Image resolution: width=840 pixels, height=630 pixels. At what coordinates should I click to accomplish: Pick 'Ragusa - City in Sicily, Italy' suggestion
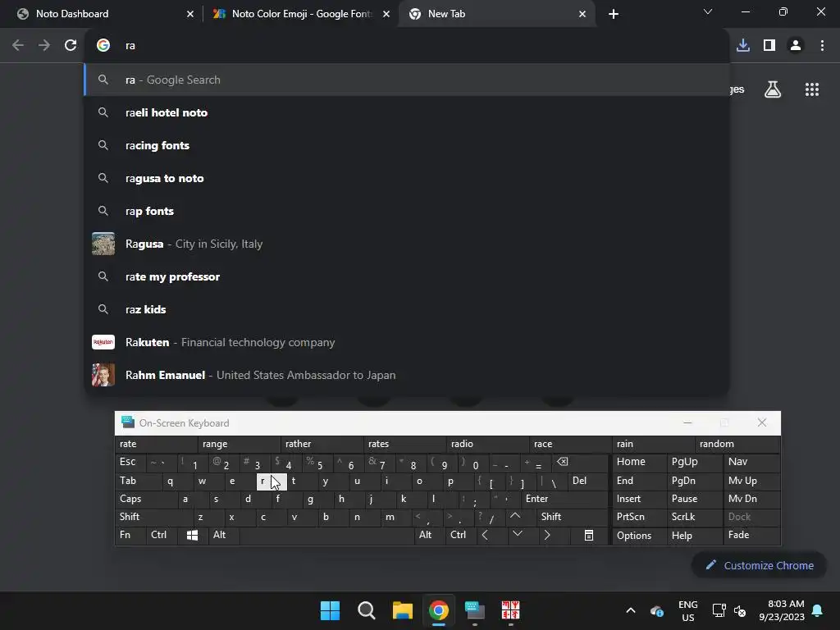point(407,244)
